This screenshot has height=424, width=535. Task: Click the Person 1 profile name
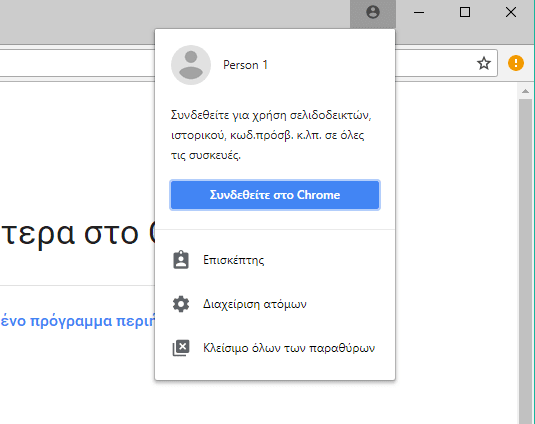click(x=245, y=65)
